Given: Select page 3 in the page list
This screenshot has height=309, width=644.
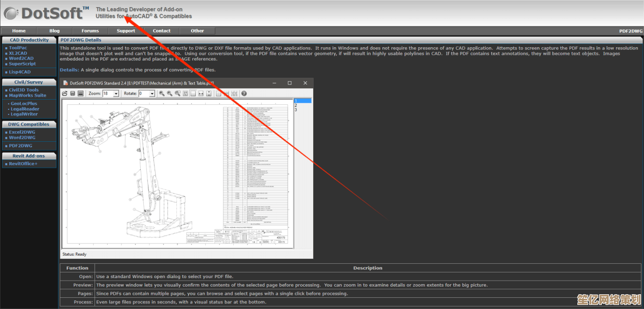Looking at the screenshot, I should (302, 110).
